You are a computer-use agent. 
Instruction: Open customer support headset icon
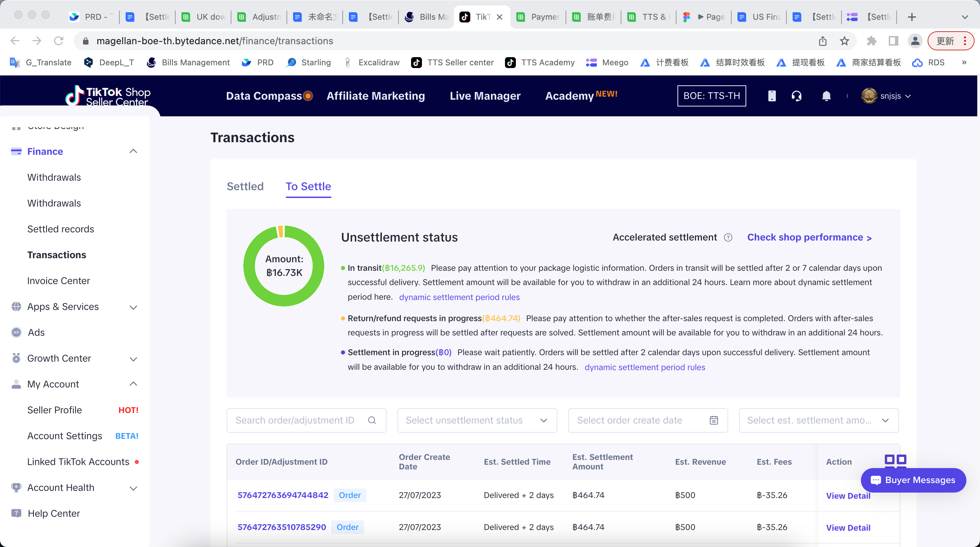click(796, 96)
